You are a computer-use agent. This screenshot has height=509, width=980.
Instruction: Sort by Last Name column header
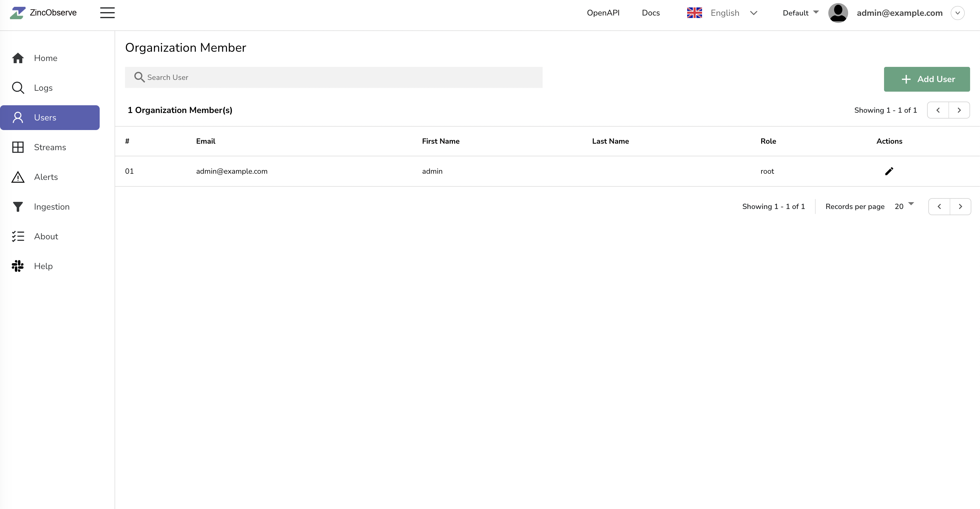(610, 141)
